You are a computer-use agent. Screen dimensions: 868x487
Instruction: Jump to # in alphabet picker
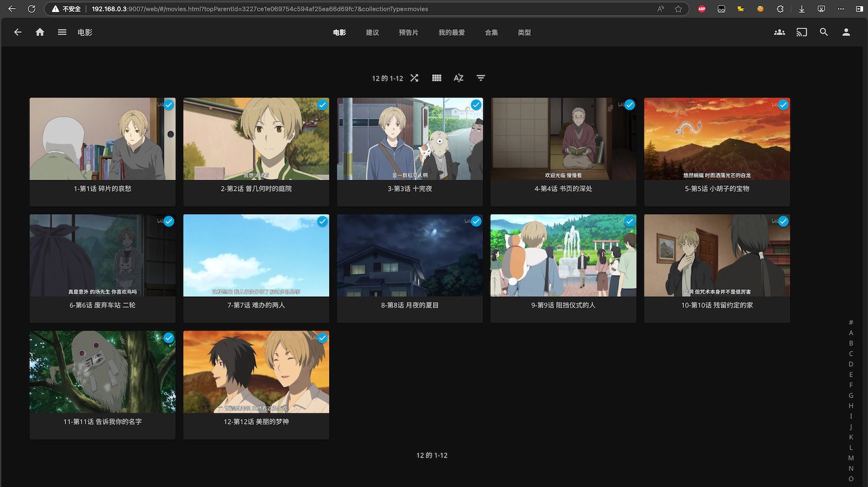click(851, 323)
